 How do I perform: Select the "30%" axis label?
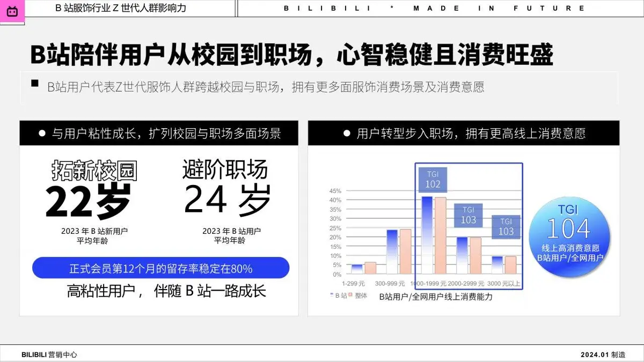(x=335, y=218)
